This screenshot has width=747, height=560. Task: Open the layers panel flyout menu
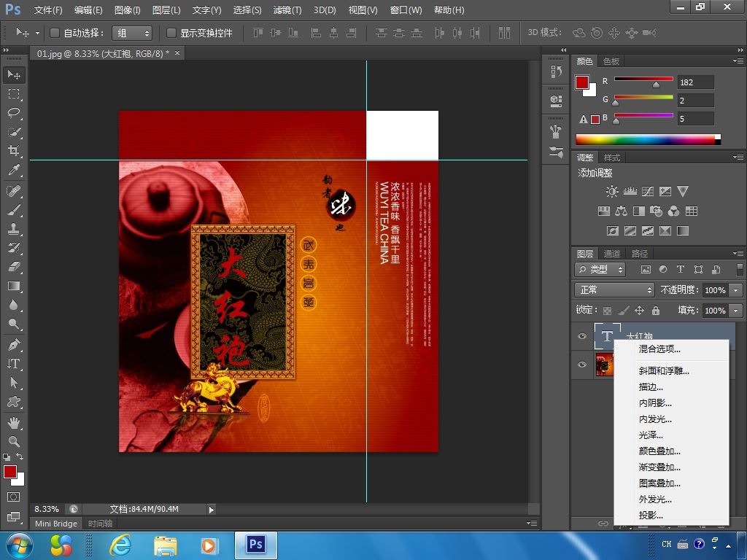[x=738, y=253]
